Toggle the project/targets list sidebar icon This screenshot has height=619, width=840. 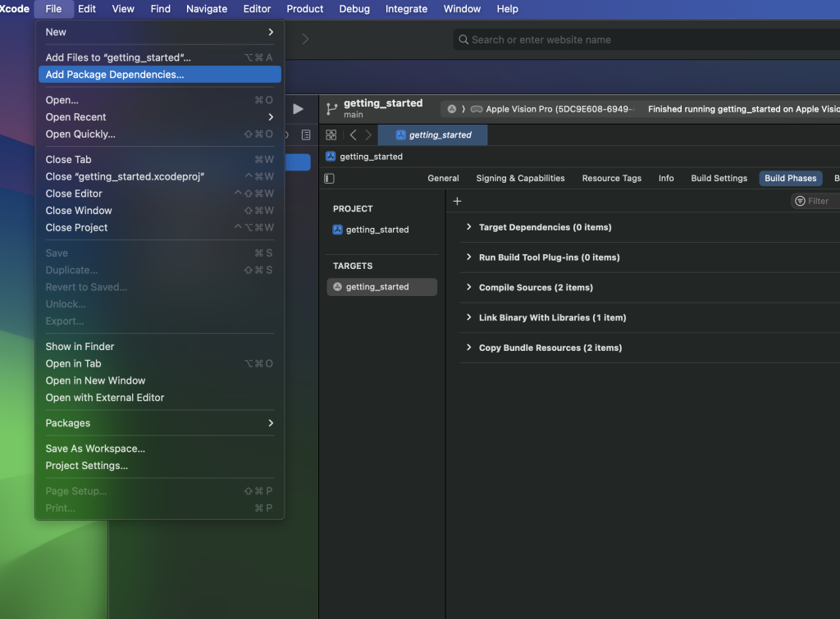click(330, 178)
